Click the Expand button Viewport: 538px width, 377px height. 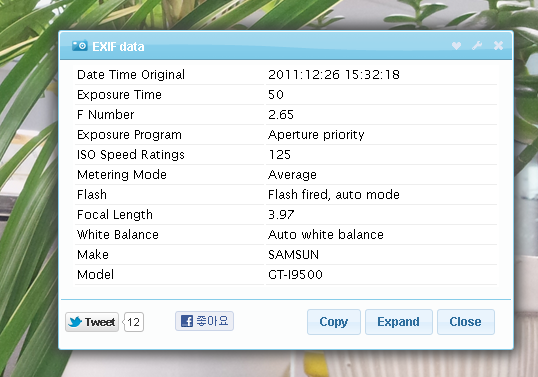(x=399, y=322)
